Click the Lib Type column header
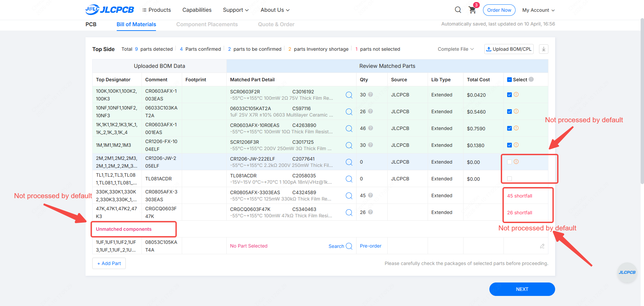This screenshot has height=306, width=644. coord(441,80)
